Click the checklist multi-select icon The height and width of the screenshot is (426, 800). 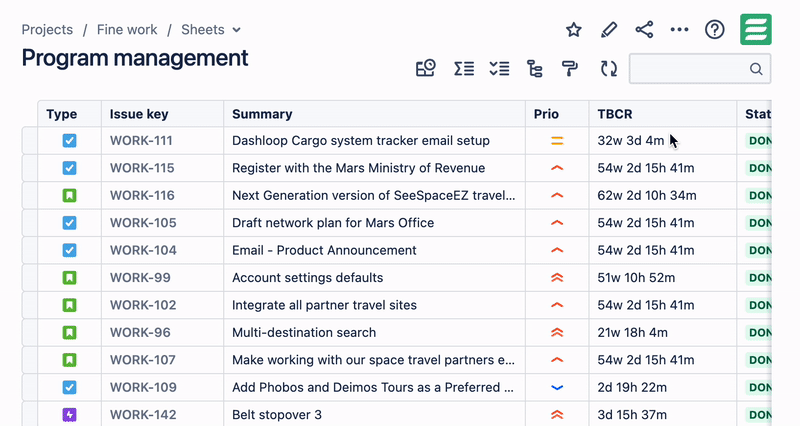coord(499,68)
